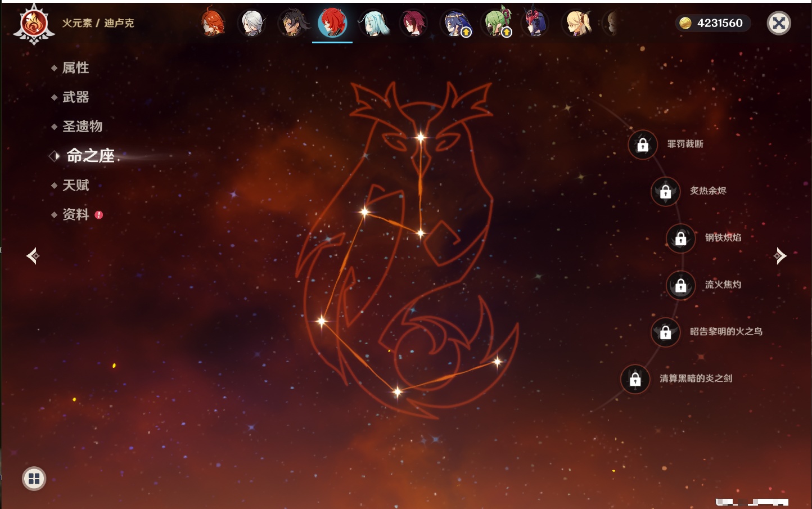Open locked constellation 炙热余烬
Screen dimensions: 812x509
[666, 191]
